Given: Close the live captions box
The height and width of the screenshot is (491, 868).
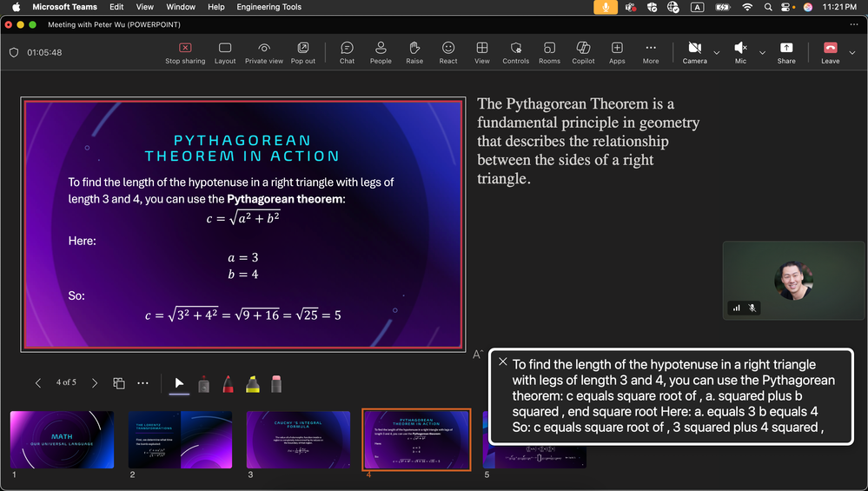Looking at the screenshot, I should (x=503, y=362).
